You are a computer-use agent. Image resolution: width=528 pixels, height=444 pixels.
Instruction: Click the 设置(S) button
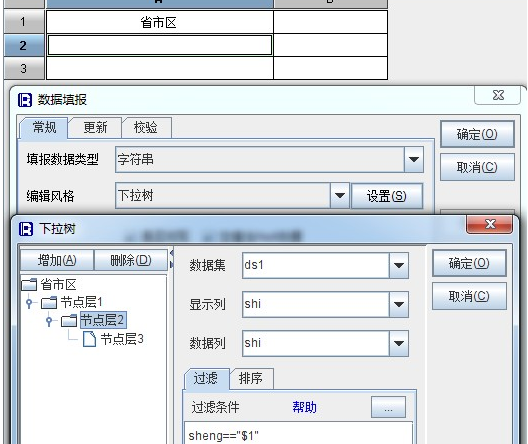point(387,196)
